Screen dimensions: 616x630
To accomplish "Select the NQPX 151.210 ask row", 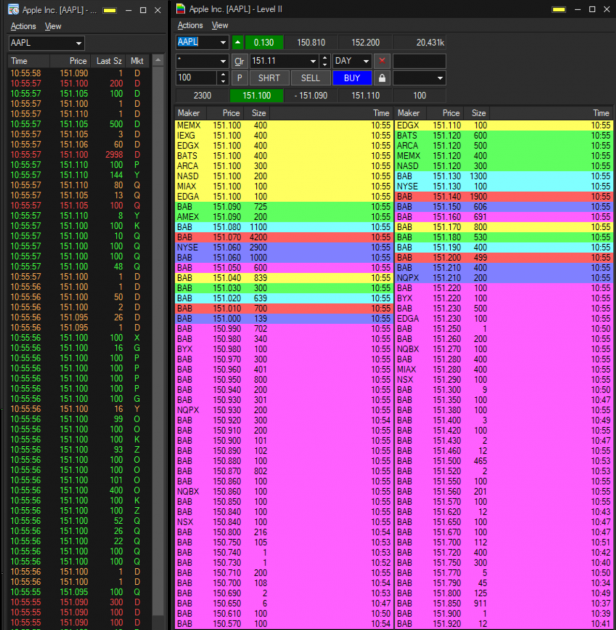I will [504, 278].
